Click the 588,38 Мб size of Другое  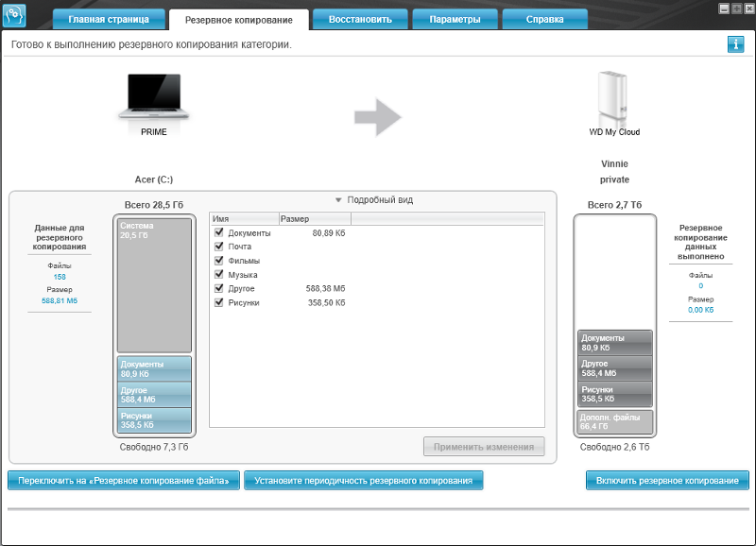[x=325, y=289]
